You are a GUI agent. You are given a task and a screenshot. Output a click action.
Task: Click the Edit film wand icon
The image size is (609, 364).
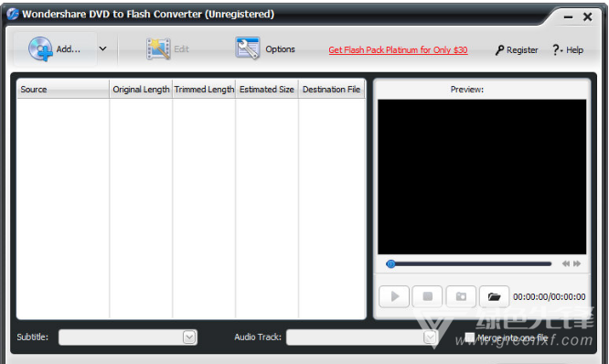[x=158, y=49]
